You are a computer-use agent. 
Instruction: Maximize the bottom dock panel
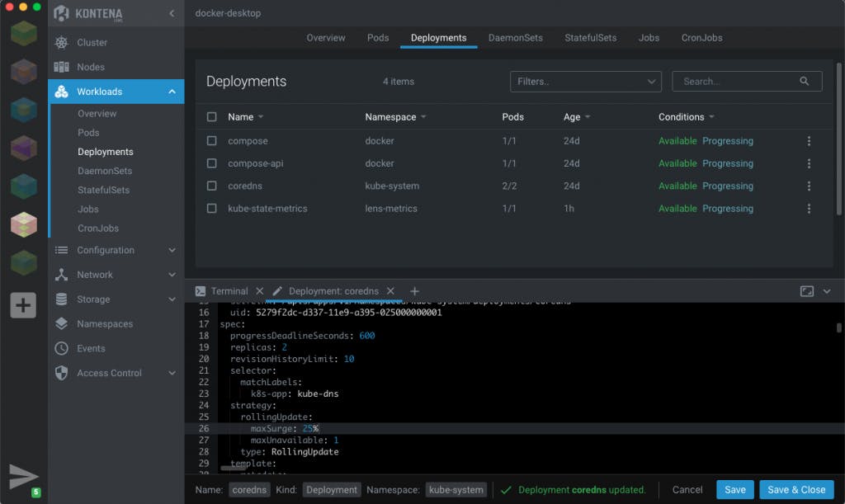(x=807, y=291)
